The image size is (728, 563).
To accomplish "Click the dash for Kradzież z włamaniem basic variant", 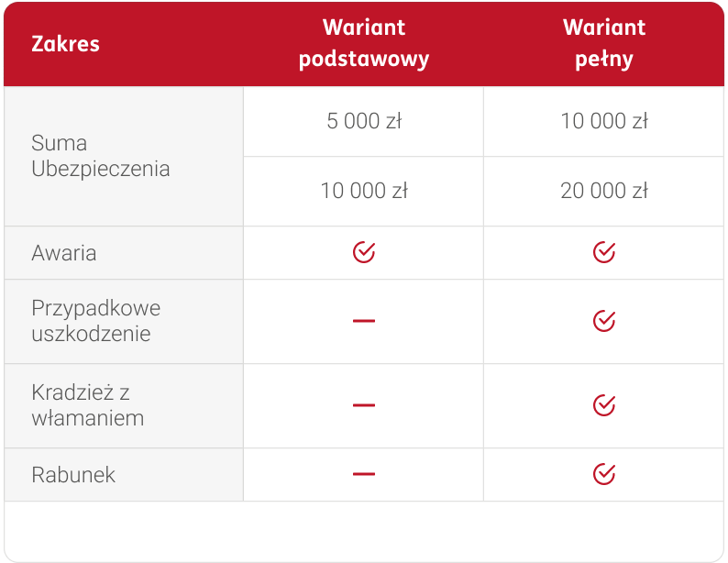I will coord(364,405).
